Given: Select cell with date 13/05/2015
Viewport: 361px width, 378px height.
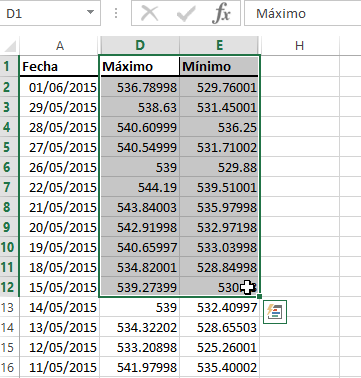Looking at the screenshot, I should (x=60, y=327).
